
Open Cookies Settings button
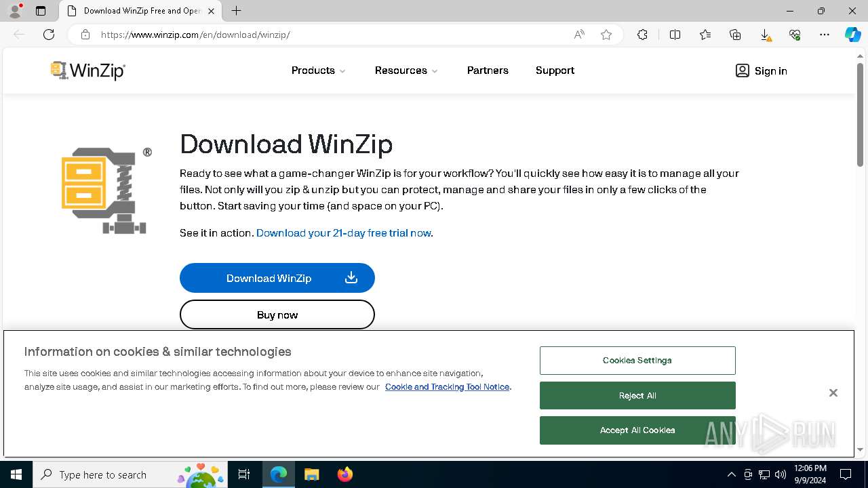point(637,361)
